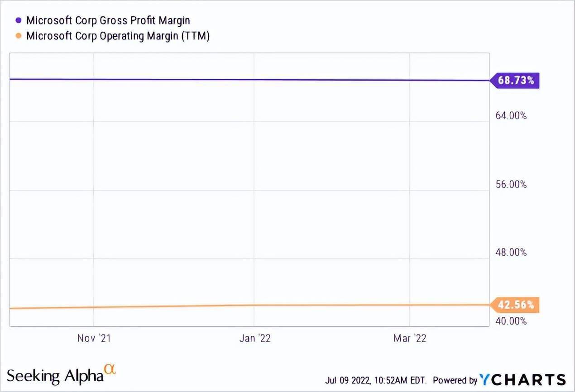Click the Powered by text

455,380
